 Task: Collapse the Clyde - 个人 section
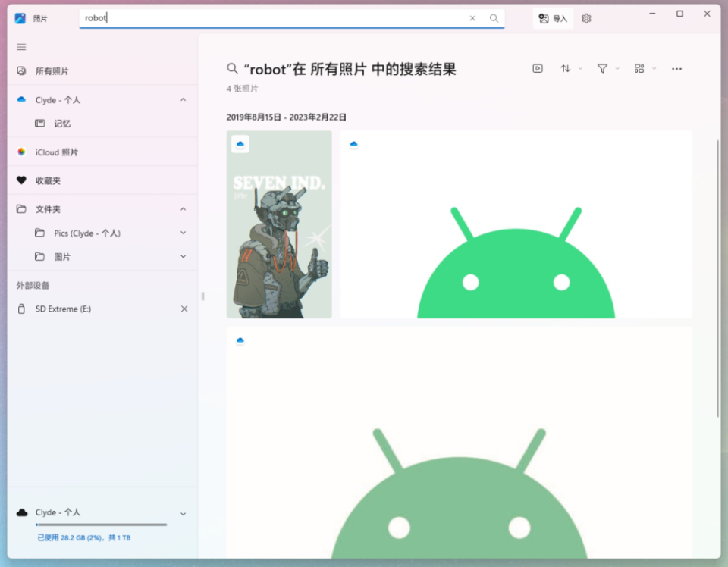[x=183, y=99]
